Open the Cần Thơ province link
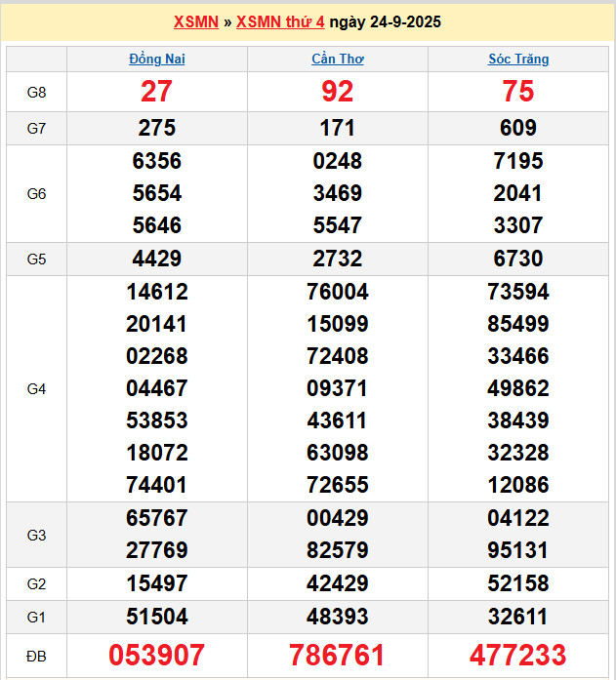Image resolution: width=616 pixels, height=680 pixels. pyautogui.click(x=338, y=59)
